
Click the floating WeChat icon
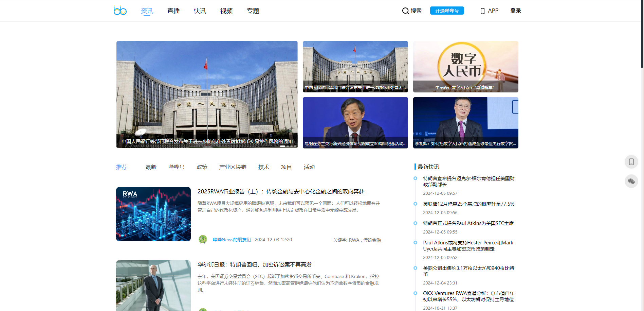(631, 181)
